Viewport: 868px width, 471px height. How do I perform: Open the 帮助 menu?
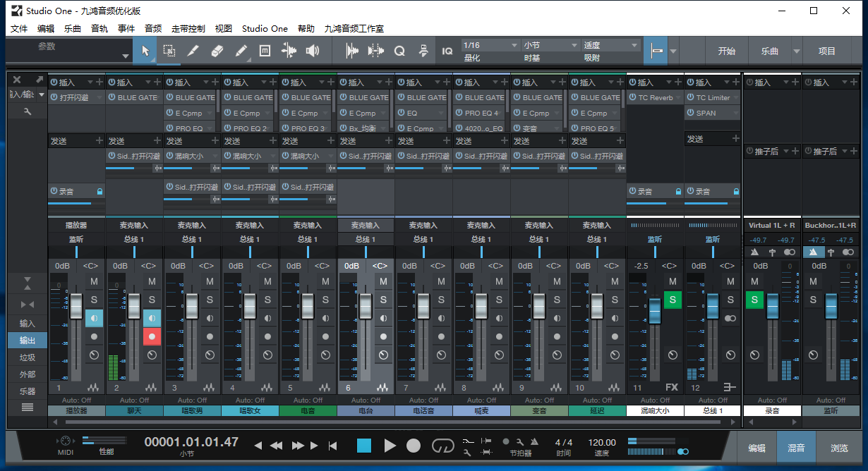click(306, 29)
